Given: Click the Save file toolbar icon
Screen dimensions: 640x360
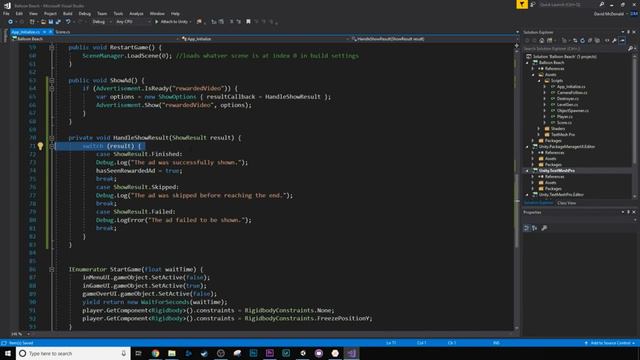Looking at the screenshot, I should (51, 22).
